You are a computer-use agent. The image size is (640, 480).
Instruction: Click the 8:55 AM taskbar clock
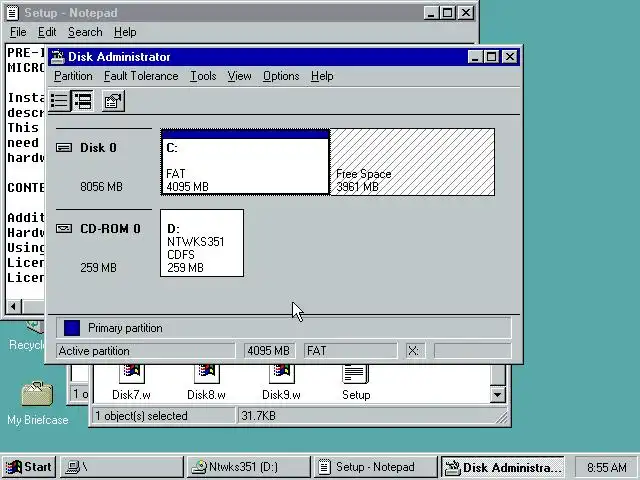pos(607,467)
